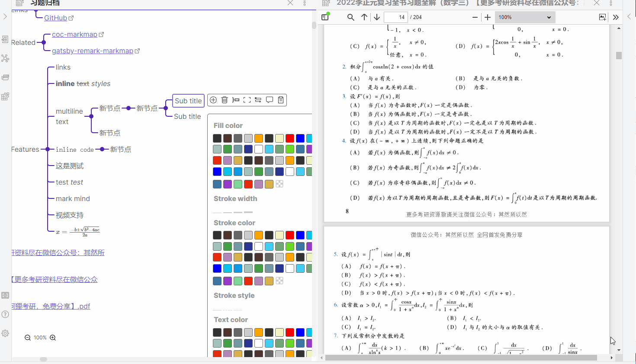Screen dimensions: 636x364
Task: Open more tools double-chevron in PDF toolbar
Action: click(616, 17)
